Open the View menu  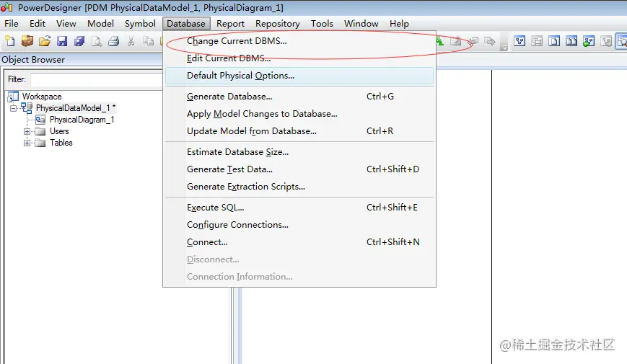point(66,24)
